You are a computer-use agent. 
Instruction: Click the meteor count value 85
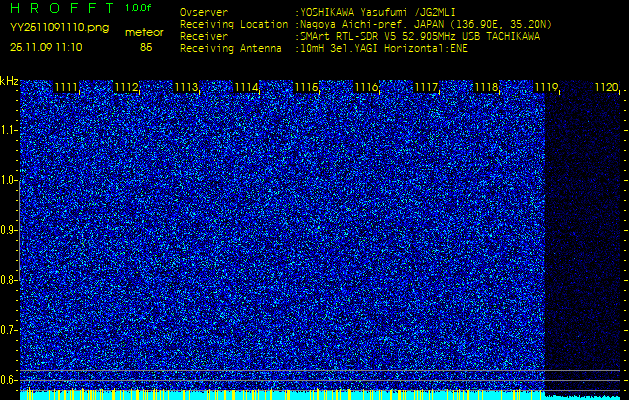146,47
